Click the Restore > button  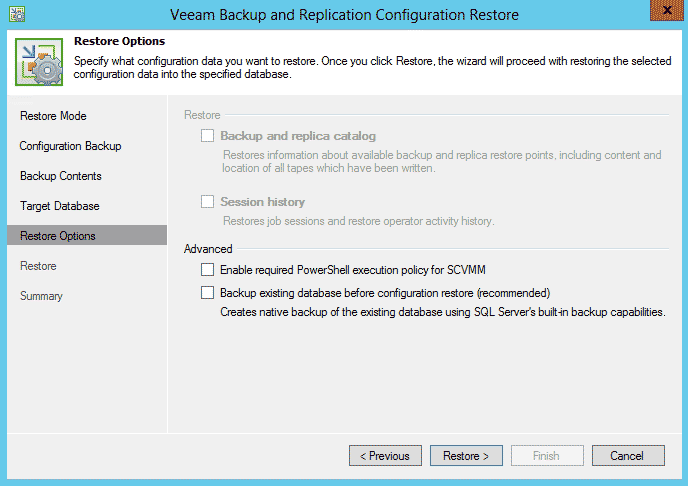pos(466,456)
